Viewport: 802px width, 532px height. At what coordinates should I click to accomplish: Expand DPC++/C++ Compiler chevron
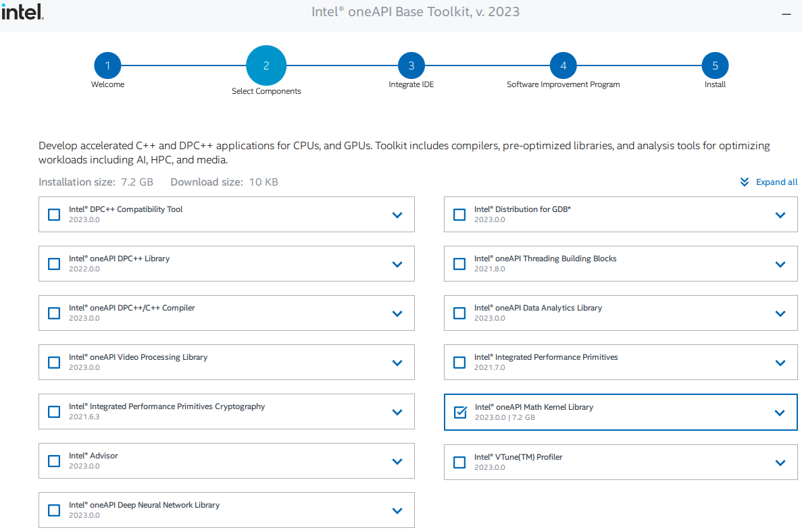pyautogui.click(x=397, y=314)
